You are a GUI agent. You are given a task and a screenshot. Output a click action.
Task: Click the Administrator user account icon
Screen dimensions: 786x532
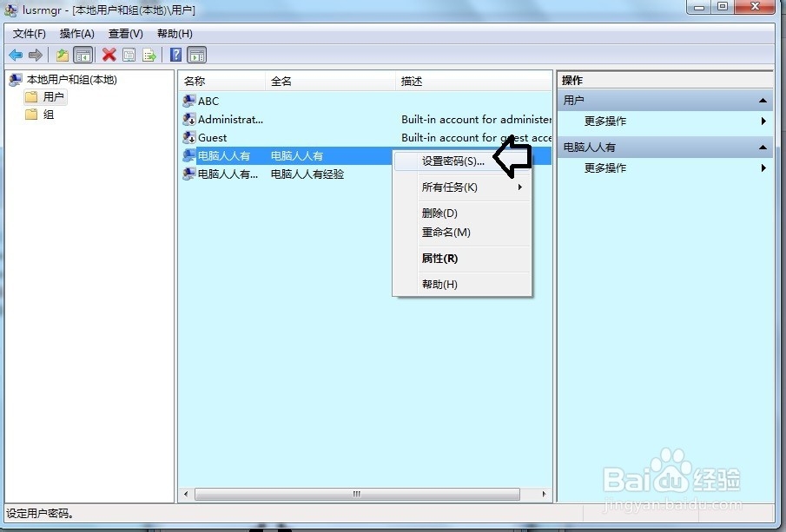point(189,119)
